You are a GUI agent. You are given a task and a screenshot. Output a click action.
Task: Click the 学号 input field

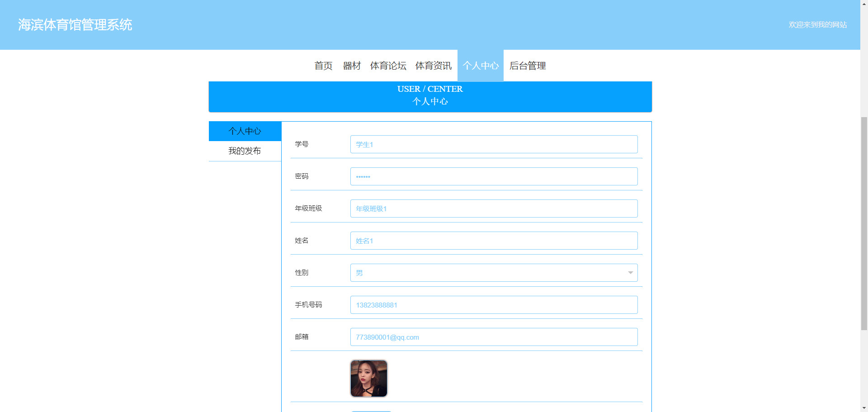pos(494,144)
